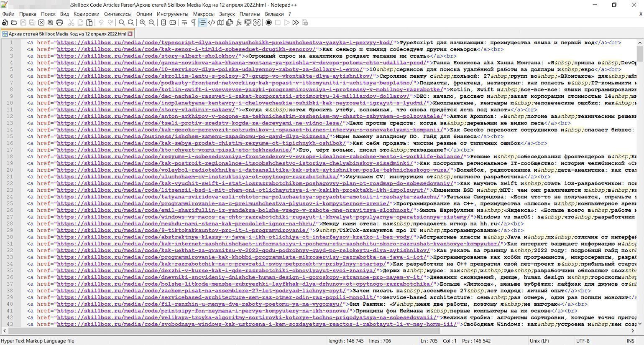Click the story-albert-sholokhov URL link

point(148,56)
